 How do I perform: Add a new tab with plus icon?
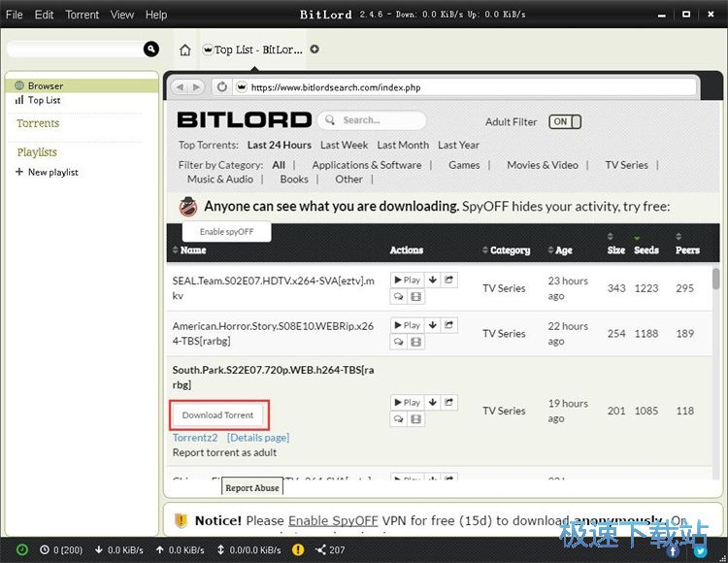314,50
